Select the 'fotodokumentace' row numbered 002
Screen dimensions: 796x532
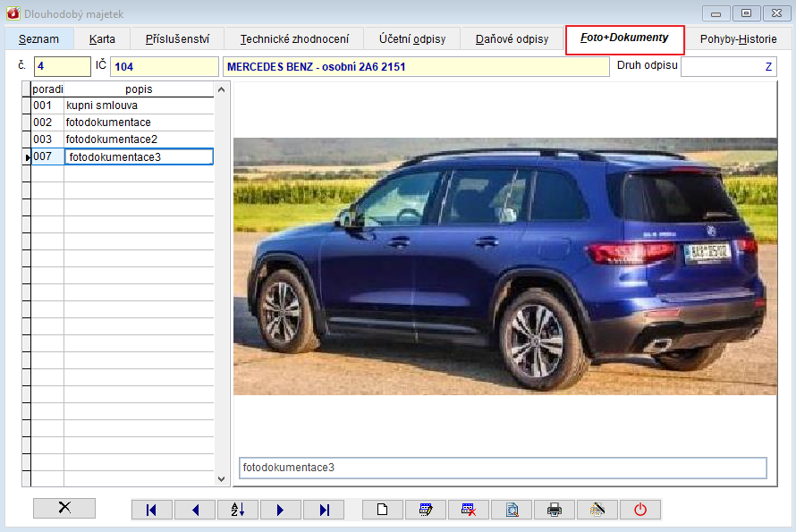click(139, 122)
